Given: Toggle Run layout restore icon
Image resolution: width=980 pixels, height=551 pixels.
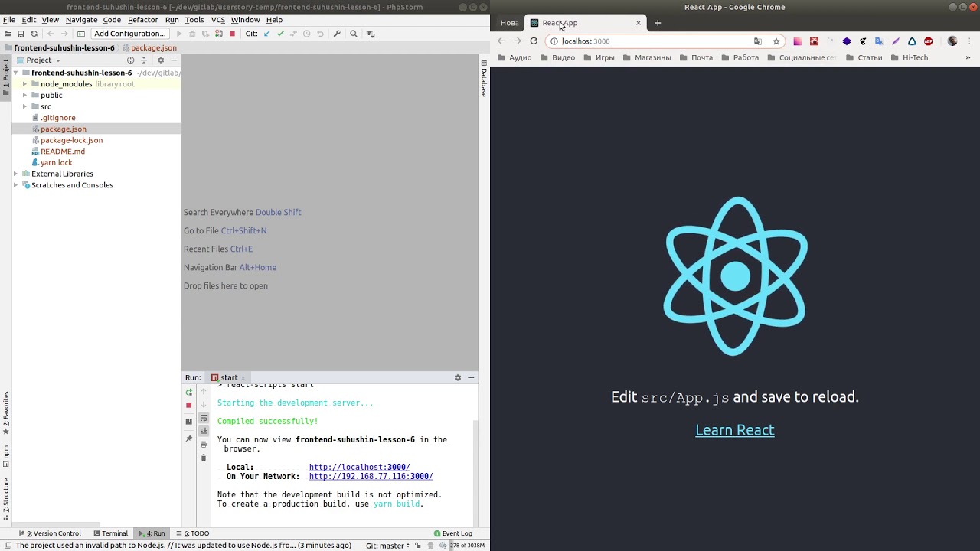Looking at the screenshot, I should [189, 422].
